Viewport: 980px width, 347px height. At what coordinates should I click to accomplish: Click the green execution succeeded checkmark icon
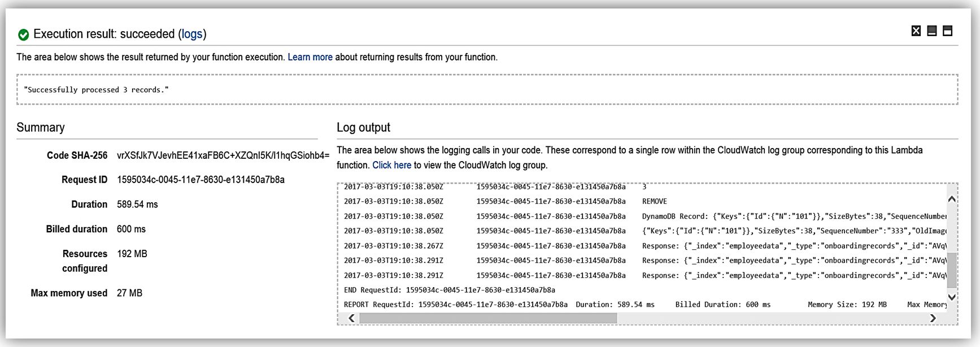click(x=23, y=35)
